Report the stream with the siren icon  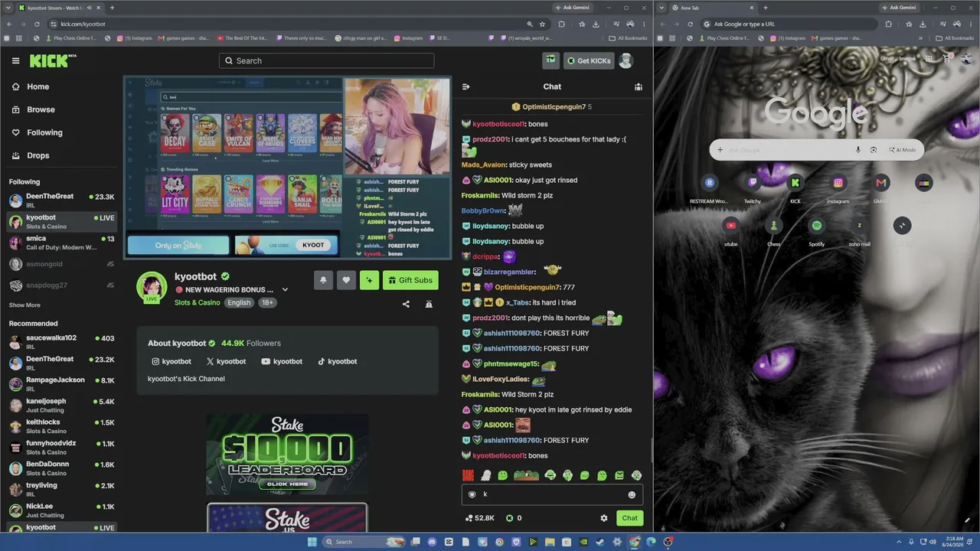(x=429, y=304)
